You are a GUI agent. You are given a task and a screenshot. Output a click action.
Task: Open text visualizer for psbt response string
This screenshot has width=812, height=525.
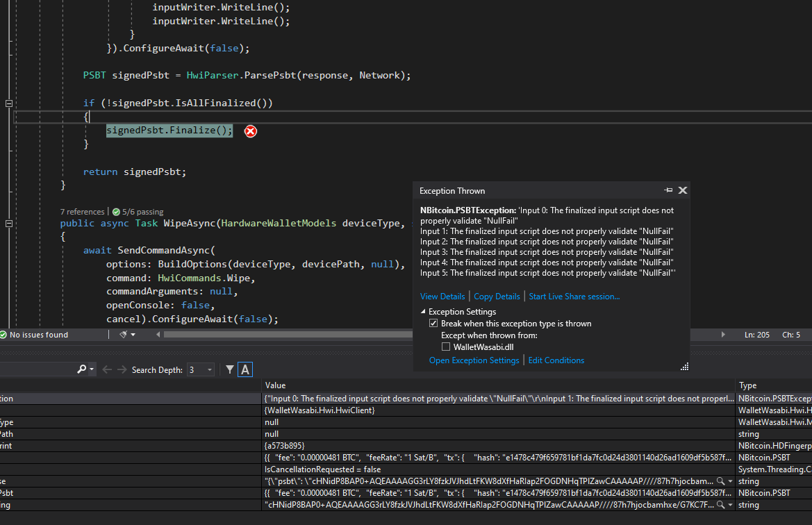720,481
